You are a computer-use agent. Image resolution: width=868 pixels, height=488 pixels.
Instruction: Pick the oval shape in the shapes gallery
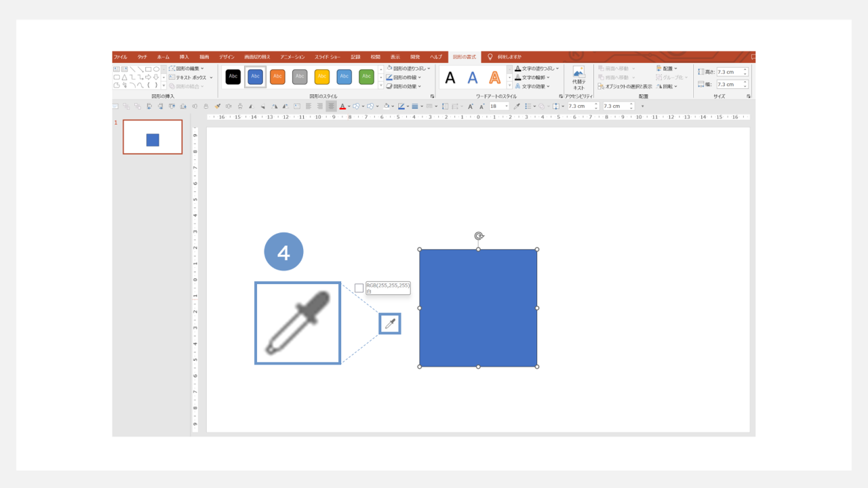(x=156, y=69)
